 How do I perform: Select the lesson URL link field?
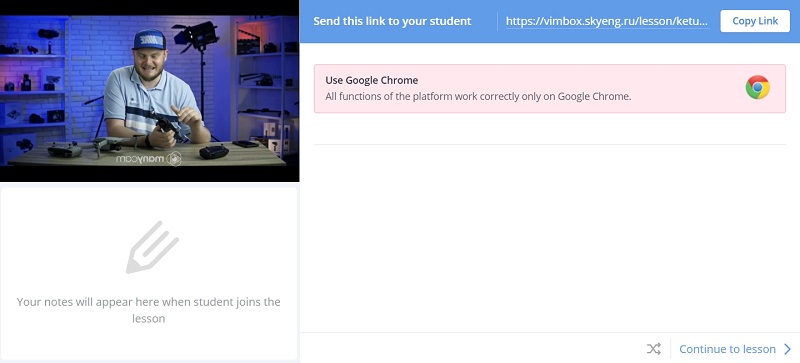pos(607,21)
